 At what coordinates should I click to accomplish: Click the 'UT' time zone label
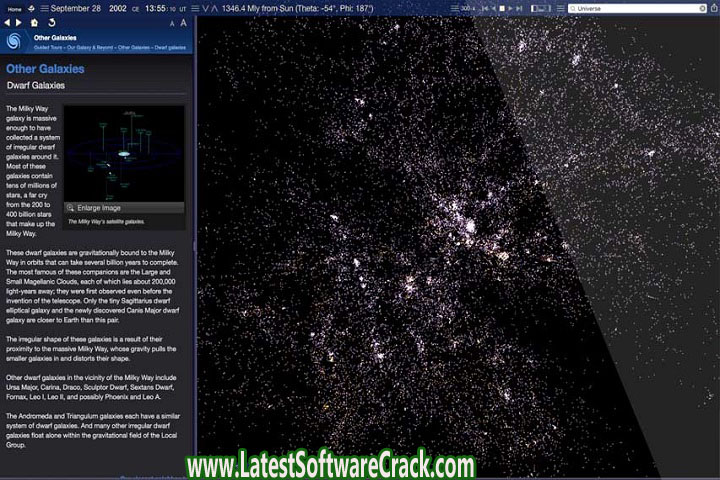(x=183, y=9)
